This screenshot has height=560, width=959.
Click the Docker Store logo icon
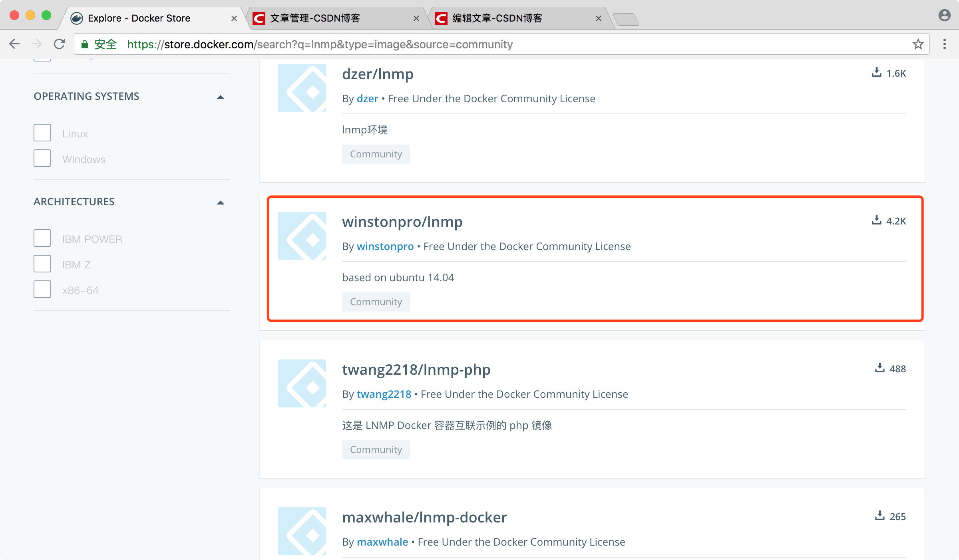tap(78, 18)
